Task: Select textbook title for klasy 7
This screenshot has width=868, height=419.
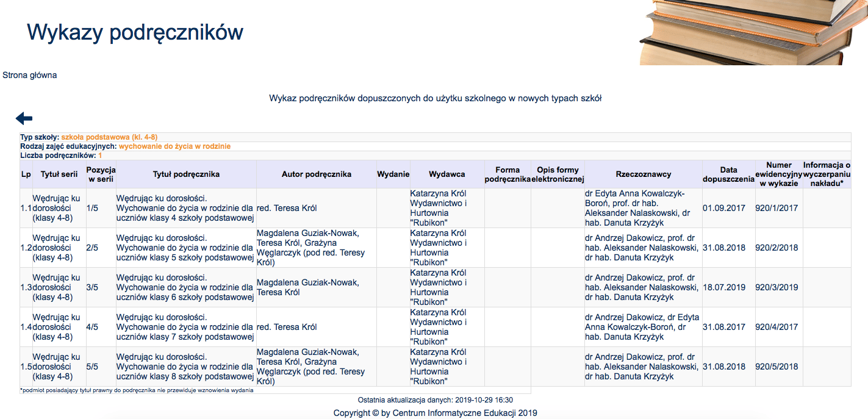Action: point(185,327)
